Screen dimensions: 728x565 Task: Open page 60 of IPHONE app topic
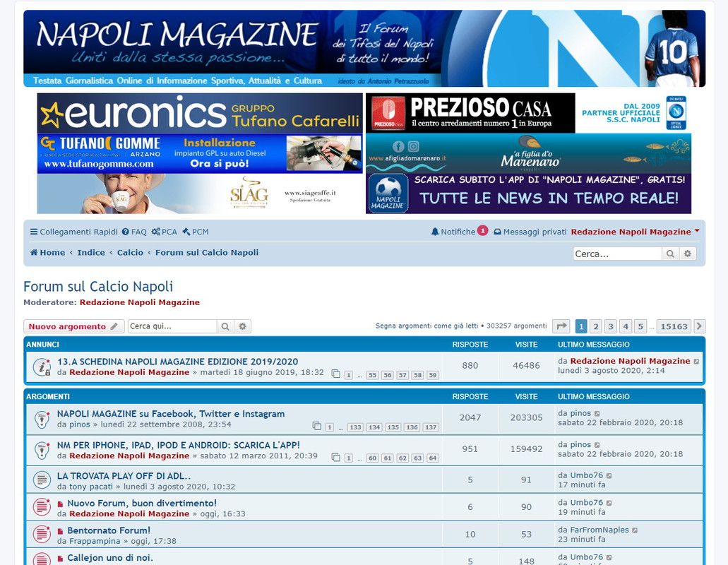click(372, 458)
